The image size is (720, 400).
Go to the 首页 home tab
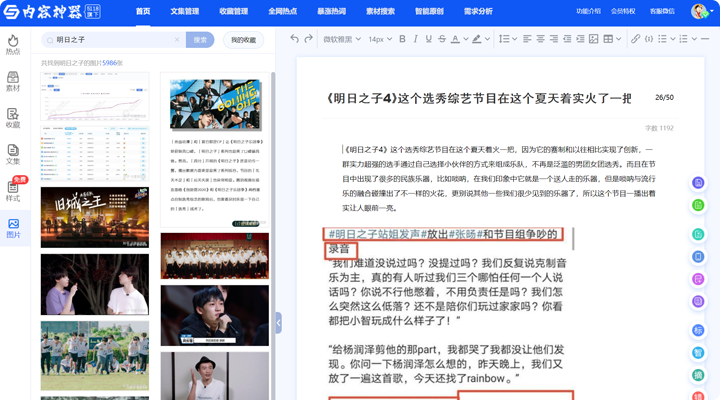(143, 11)
